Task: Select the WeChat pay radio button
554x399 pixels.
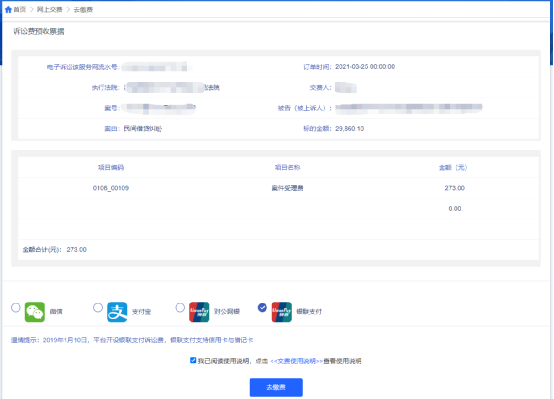Action: coord(16,307)
